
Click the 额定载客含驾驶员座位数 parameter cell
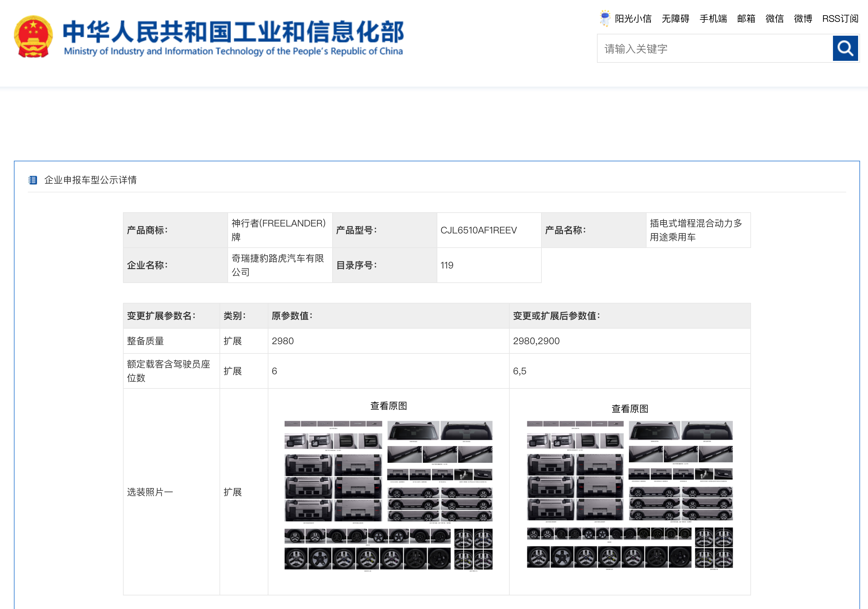171,371
